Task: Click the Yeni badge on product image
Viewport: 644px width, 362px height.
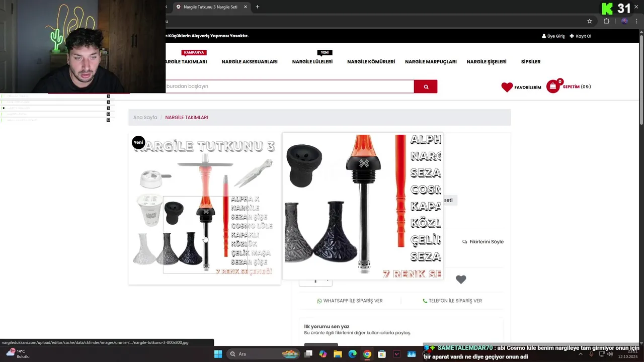Action: point(138,142)
